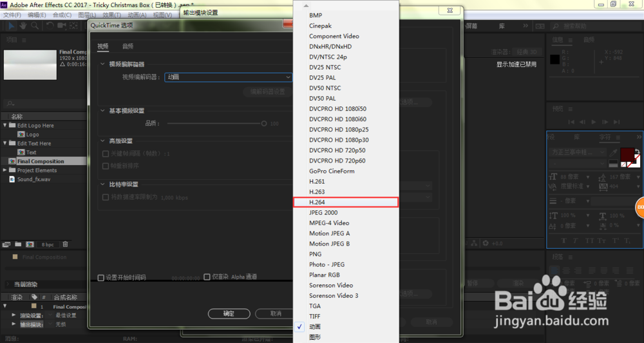644x343 pixels.
Task: Select the Unified Camera tool
Action: pyautogui.click(x=62, y=26)
